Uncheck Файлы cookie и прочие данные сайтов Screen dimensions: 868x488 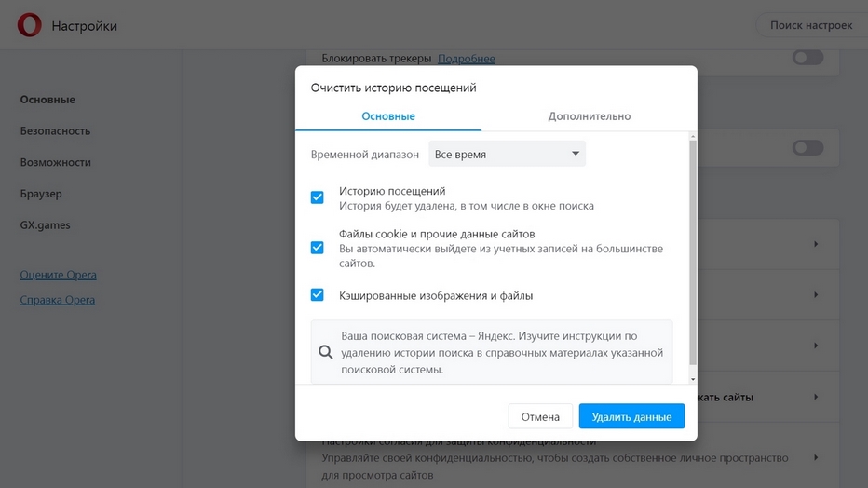pyautogui.click(x=317, y=248)
